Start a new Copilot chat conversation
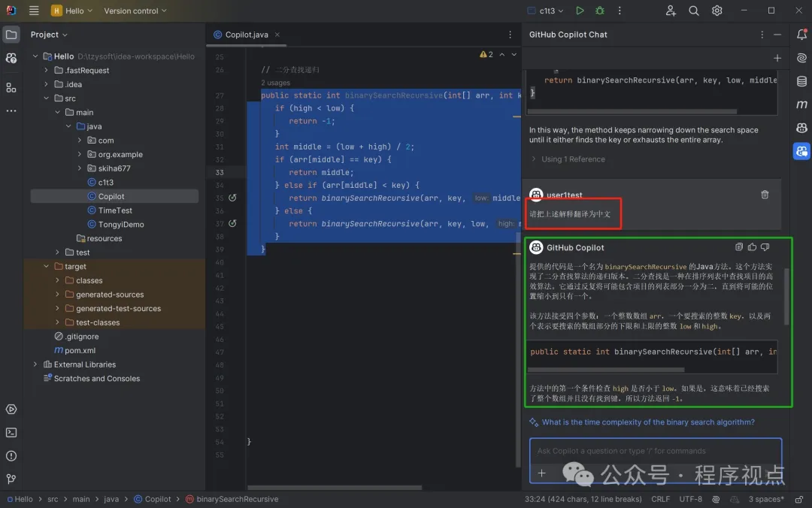This screenshot has height=508, width=812. click(777, 58)
